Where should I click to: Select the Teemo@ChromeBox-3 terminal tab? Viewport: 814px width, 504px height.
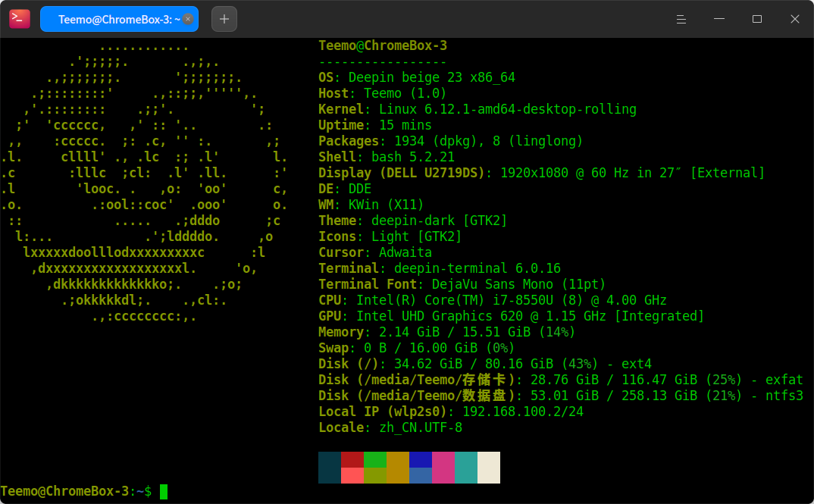coord(120,19)
